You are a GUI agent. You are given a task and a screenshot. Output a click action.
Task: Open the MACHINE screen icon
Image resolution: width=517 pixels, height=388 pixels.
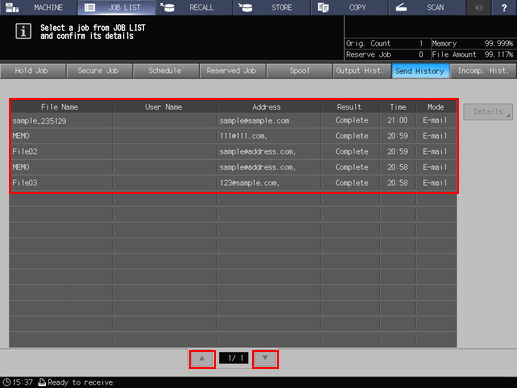coord(12,7)
